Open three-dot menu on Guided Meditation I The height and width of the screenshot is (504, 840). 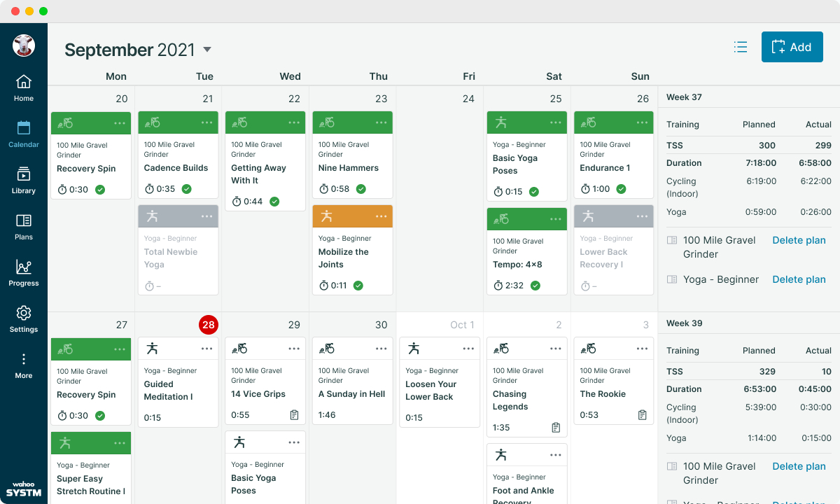tap(206, 349)
